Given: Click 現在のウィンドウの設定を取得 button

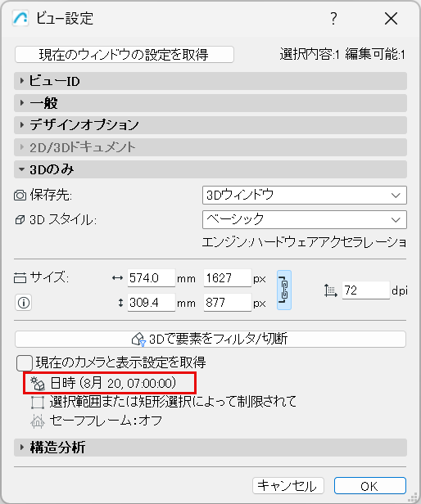Looking at the screenshot, I should (124, 54).
